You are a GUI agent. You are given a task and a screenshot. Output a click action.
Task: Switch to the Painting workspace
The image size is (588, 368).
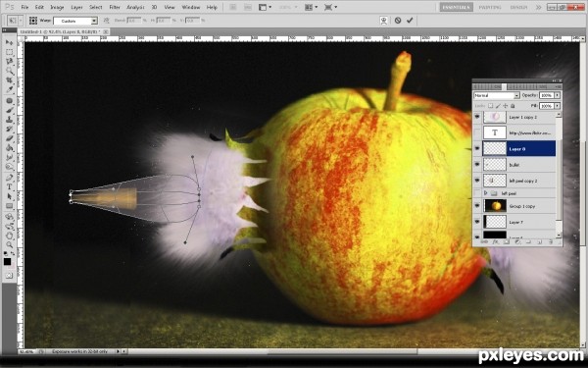(490, 7)
